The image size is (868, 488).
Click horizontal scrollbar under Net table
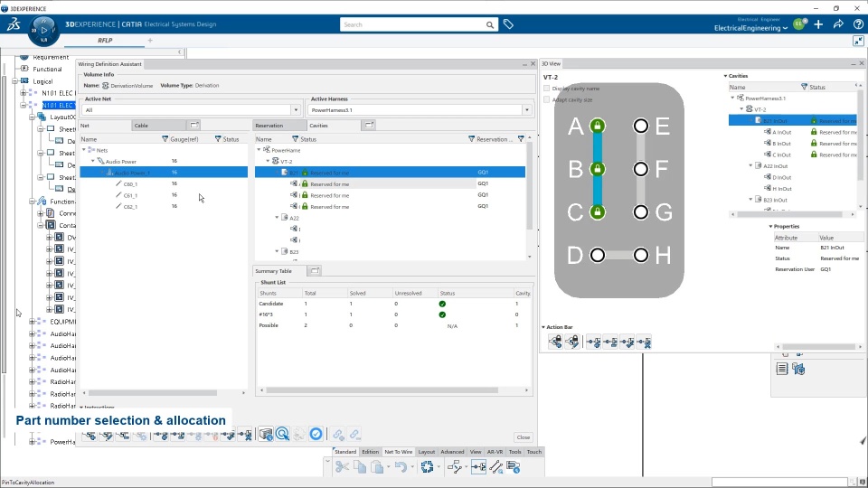152,393
